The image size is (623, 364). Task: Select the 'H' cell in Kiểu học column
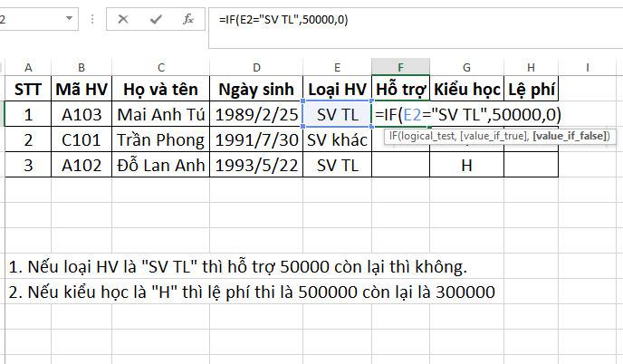pos(466,165)
